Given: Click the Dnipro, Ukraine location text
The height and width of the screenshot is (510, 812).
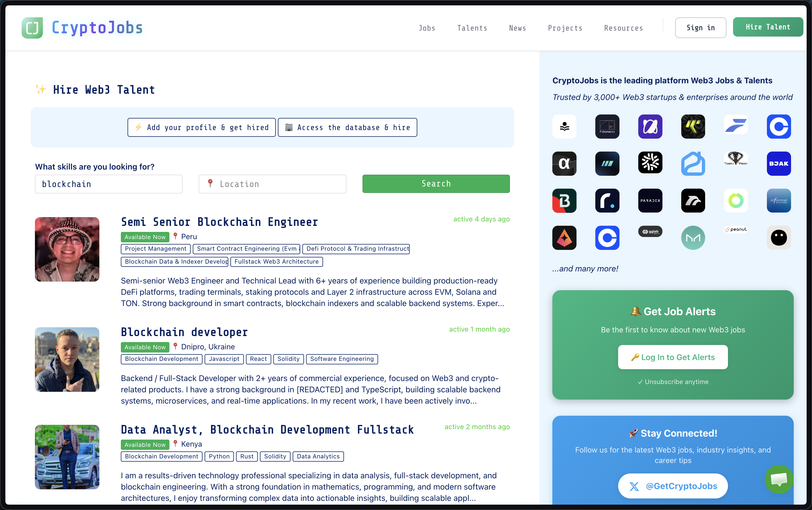Looking at the screenshot, I should click(208, 347).
